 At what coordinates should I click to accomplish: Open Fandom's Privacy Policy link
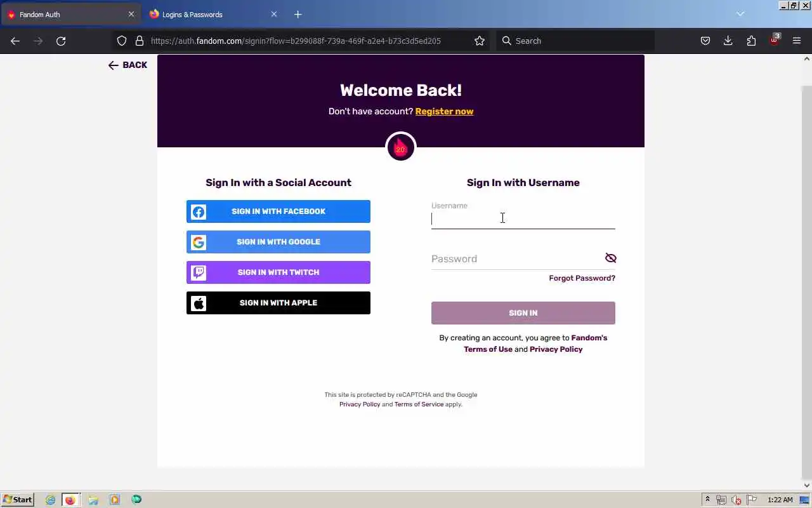[x=556, y=349]
